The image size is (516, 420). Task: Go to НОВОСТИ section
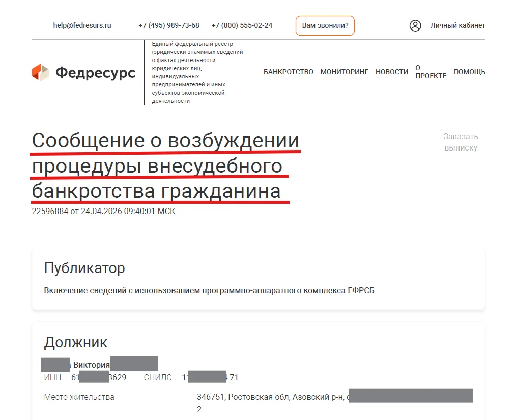click(392, 72)
